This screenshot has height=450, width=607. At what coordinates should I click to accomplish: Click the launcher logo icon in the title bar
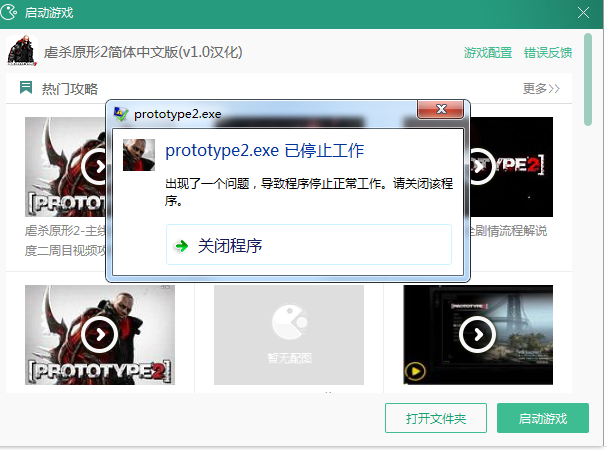9,12
